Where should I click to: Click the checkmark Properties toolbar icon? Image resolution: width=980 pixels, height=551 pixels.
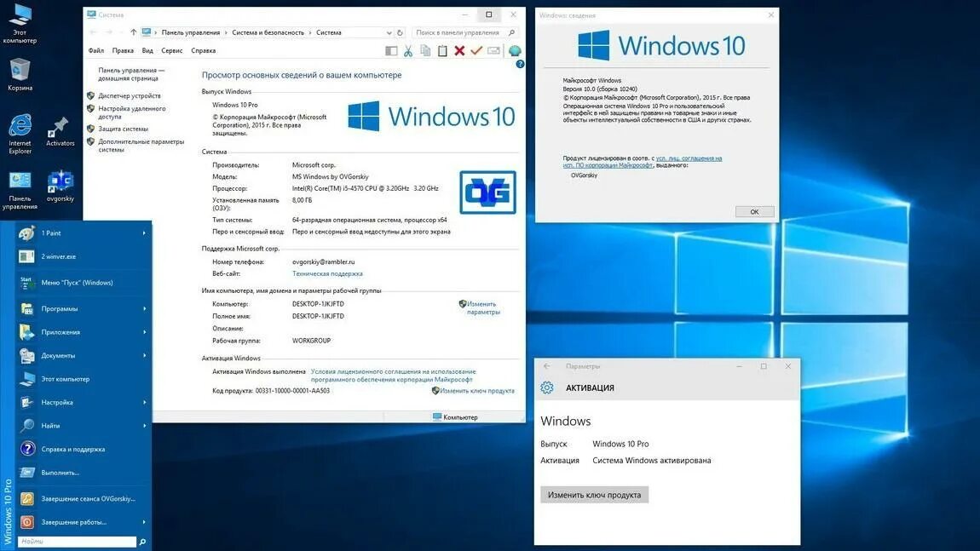[476, 51]
